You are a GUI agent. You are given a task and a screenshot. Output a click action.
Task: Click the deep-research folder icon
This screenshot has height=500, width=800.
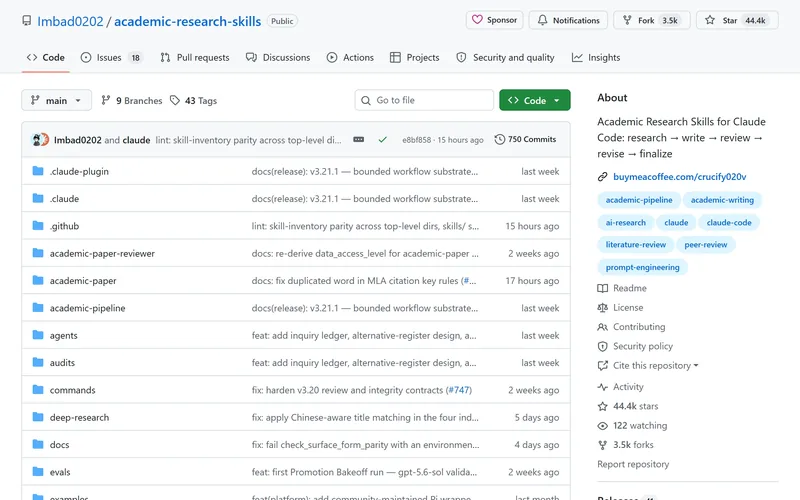pyautogui.click(x=38, y=417)
